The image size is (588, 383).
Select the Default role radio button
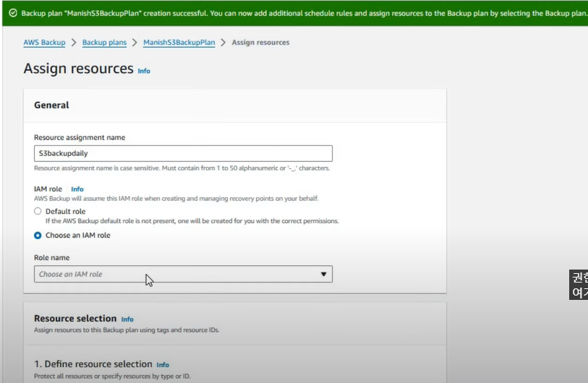click(x=38, y=211)
